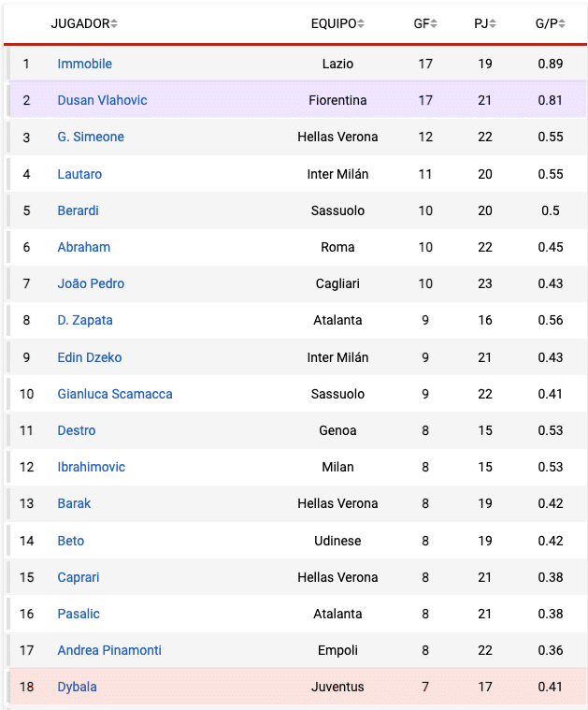Select the Berardi link
588x710 pixels.
click(78, 210)
